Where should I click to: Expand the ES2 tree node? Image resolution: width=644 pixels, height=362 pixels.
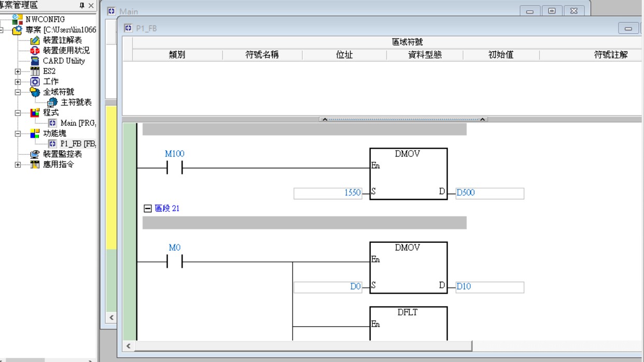click(18, 71)
